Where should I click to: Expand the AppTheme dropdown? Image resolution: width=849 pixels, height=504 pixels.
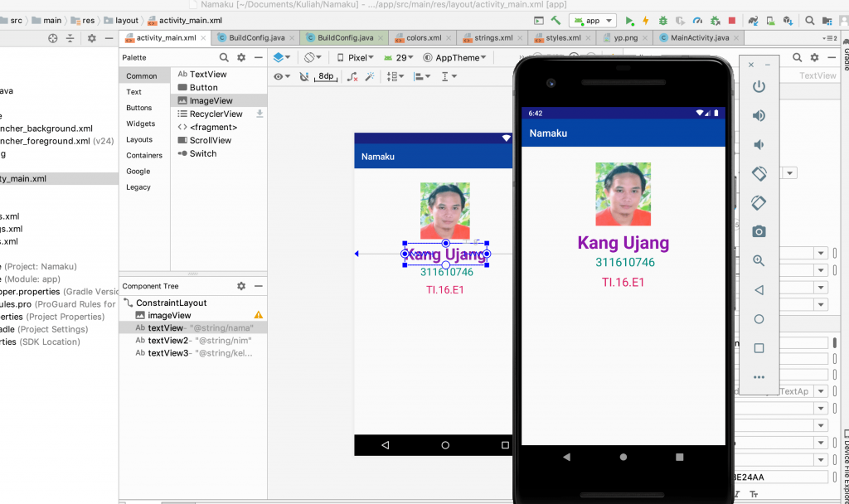click(x=454, y=57)
